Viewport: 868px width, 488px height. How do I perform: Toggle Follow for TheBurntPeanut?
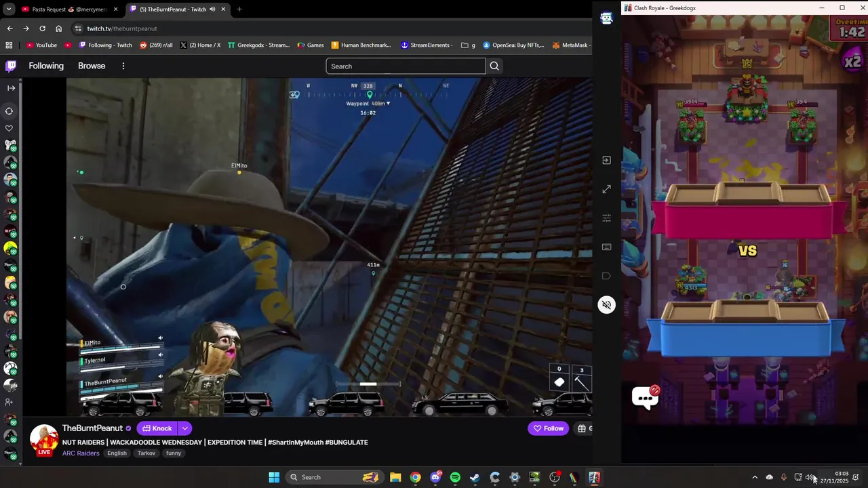coord(548,428)
